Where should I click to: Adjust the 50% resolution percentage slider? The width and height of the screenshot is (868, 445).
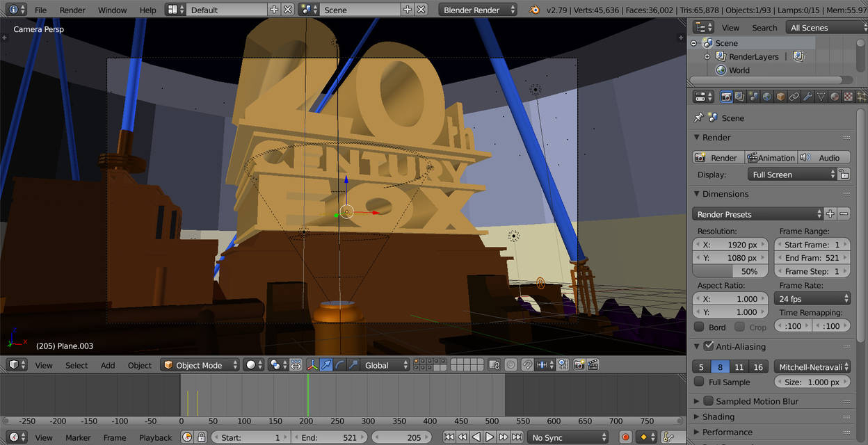(730, 271)
